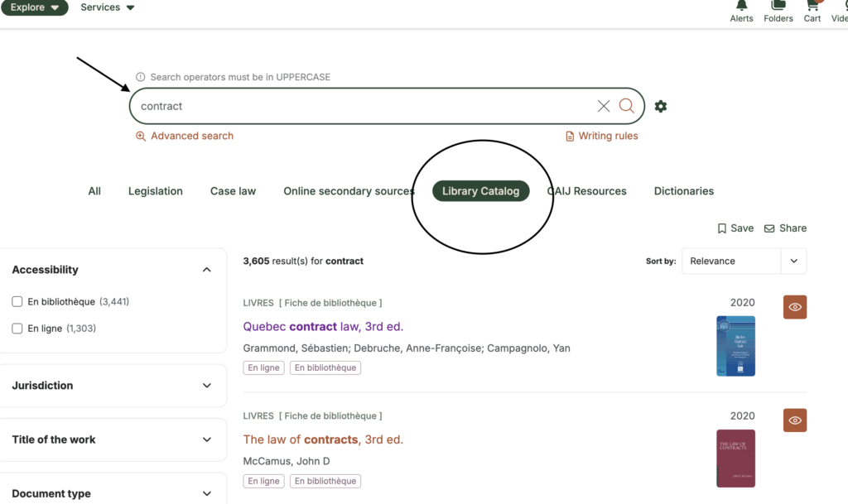Screen dimensions: 848x504
Task: Check the En bibliothèque checkbox
Action: [x=17, y=302]
